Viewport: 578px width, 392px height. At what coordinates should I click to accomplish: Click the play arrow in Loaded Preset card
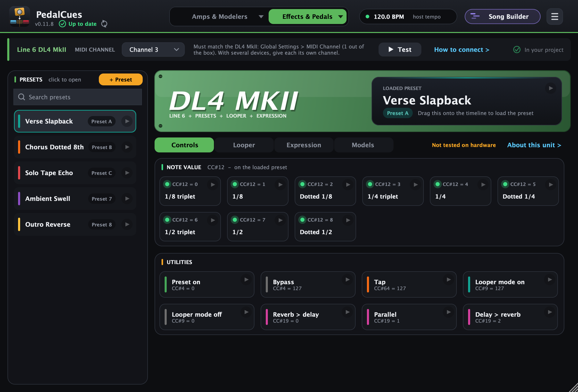coord(551,88)
